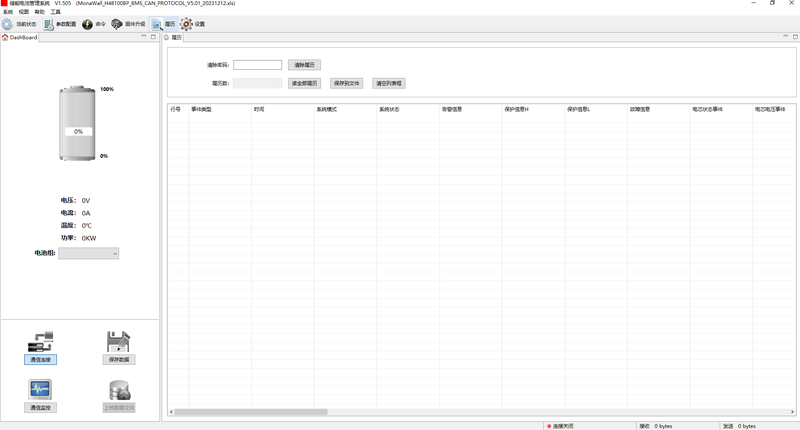This screenshot has width=800, height=430.
Task: Switch to the DashBoard tab
Action: point(20,37)
